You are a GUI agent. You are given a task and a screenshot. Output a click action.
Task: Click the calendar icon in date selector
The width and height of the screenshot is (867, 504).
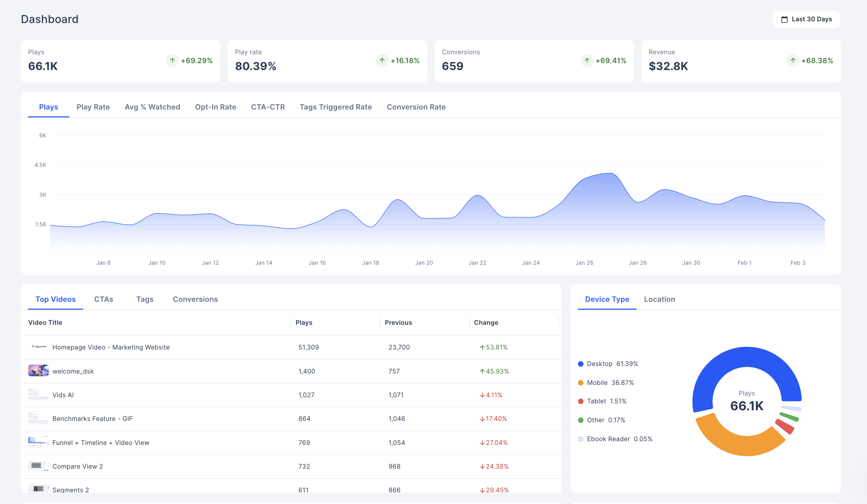click(784, 19)
